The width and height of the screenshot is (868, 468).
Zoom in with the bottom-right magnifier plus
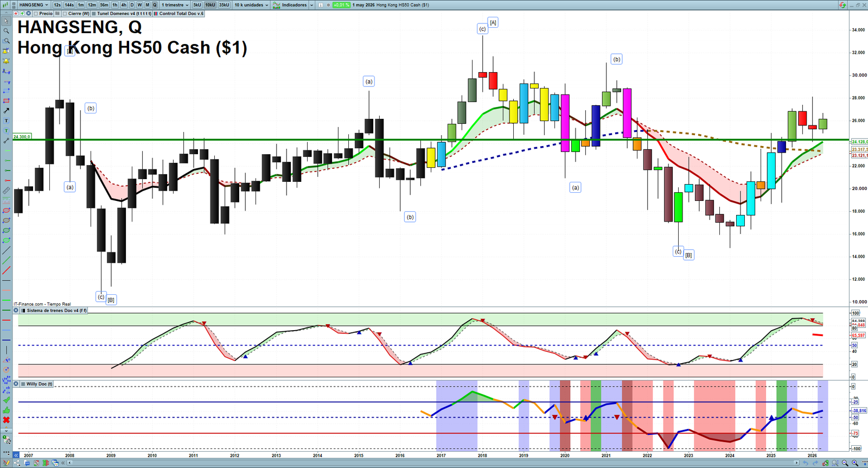pyautogui.click(x=855, y=463)
